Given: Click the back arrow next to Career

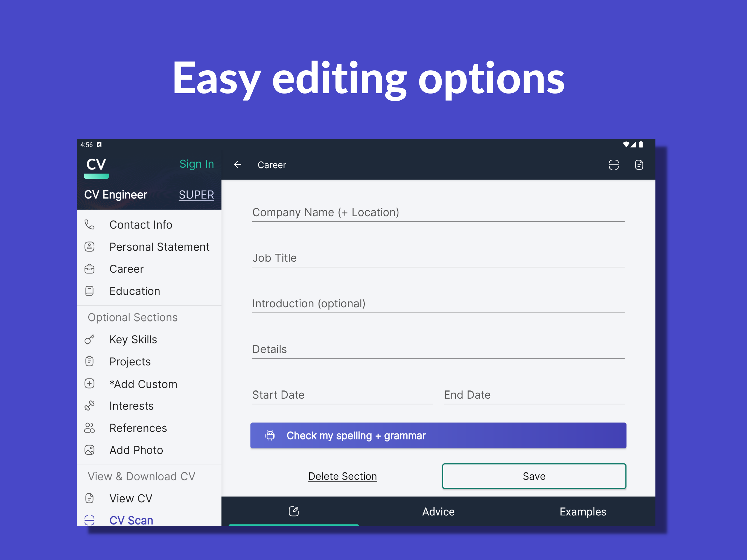Looking at the screenshot, I should [x=237, y=165].
